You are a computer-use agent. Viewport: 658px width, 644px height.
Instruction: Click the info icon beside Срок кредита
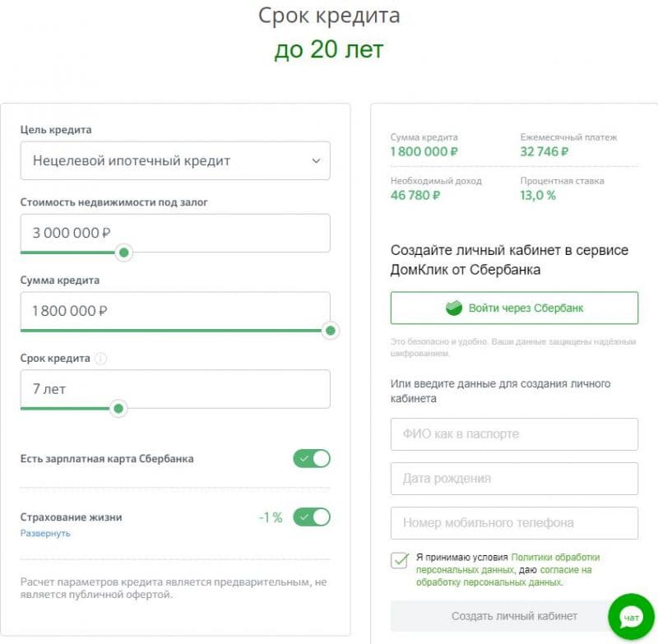click(101, 359)
